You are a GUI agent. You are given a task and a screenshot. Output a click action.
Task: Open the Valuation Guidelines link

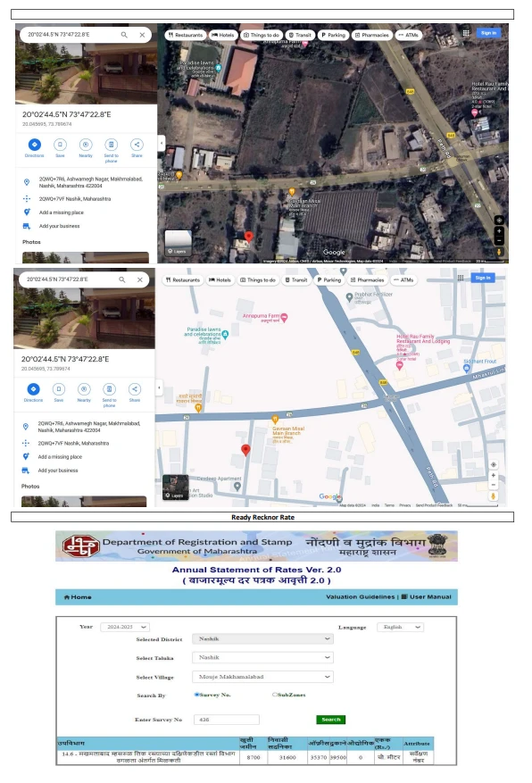coord(361,596)
